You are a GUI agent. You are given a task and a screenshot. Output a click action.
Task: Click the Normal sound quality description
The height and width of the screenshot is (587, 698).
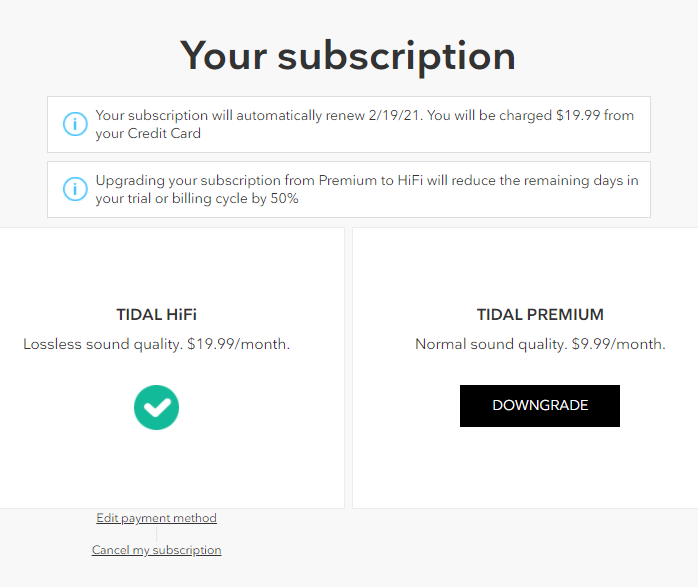click(x=490, y=344)
